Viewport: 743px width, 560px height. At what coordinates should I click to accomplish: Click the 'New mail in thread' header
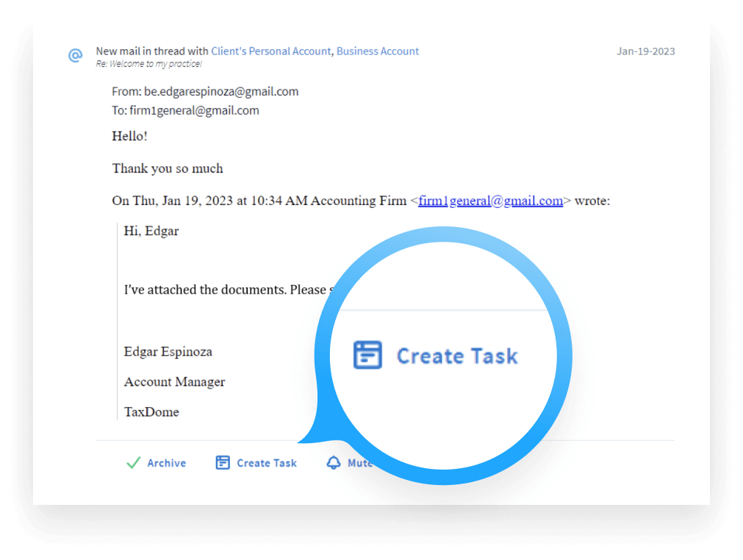149,51
